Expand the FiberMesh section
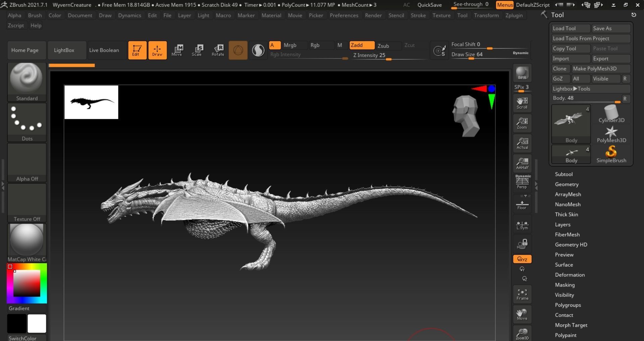Image resolution: width=644 pixels, height=341 pixels. pos(567,235)
